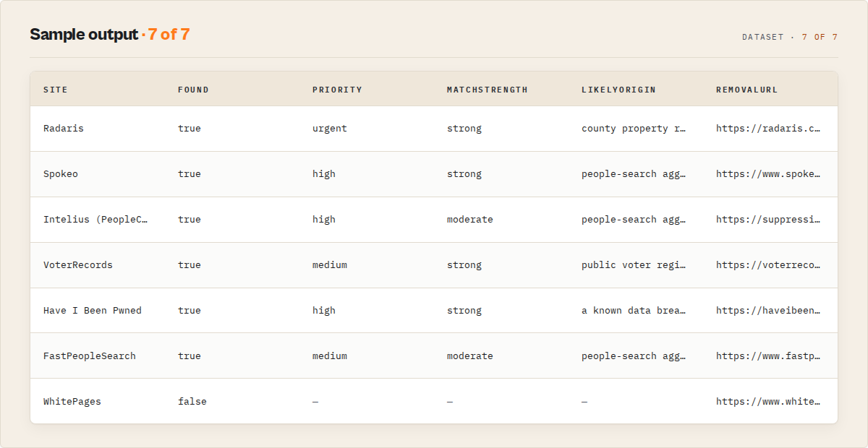The height and width of the screenshot is (448, 868).
Task: Click the PRIORITY column header
Action: [337, 90]
